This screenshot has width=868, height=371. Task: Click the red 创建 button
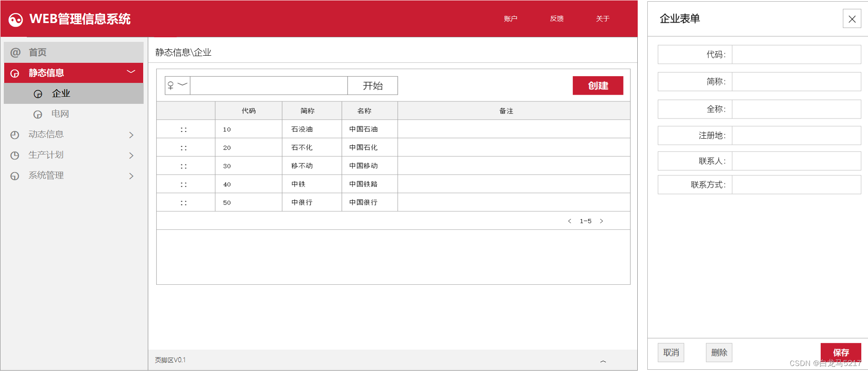tap(598, 85)
